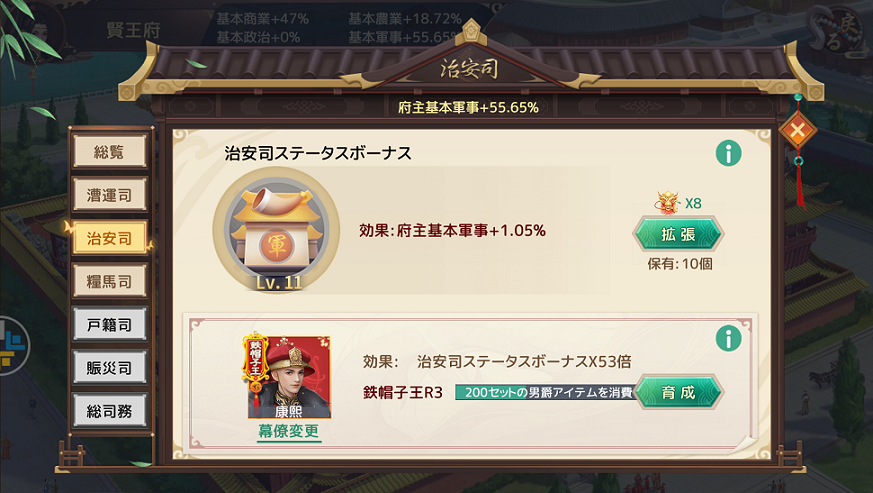Select the 治安司 tab

click(110, 238)
